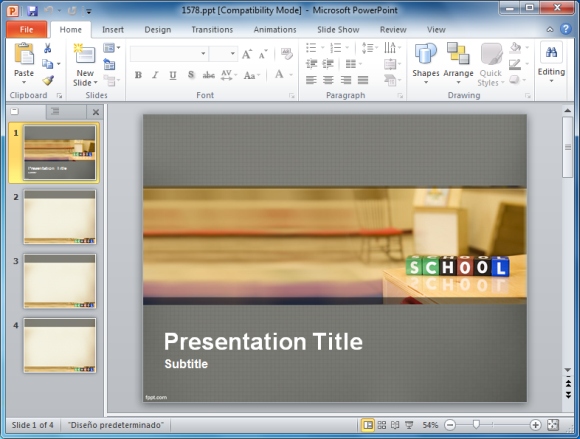Click Normal view button in status bar
Screen dimensions: 580x439
tap(368, 425)
